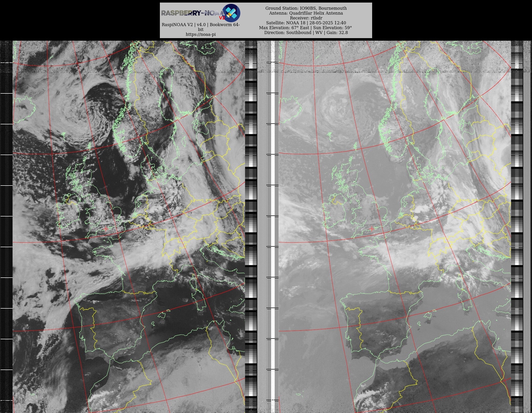
Task: Open the https://noaa-pi link
Action: (201, 34)
